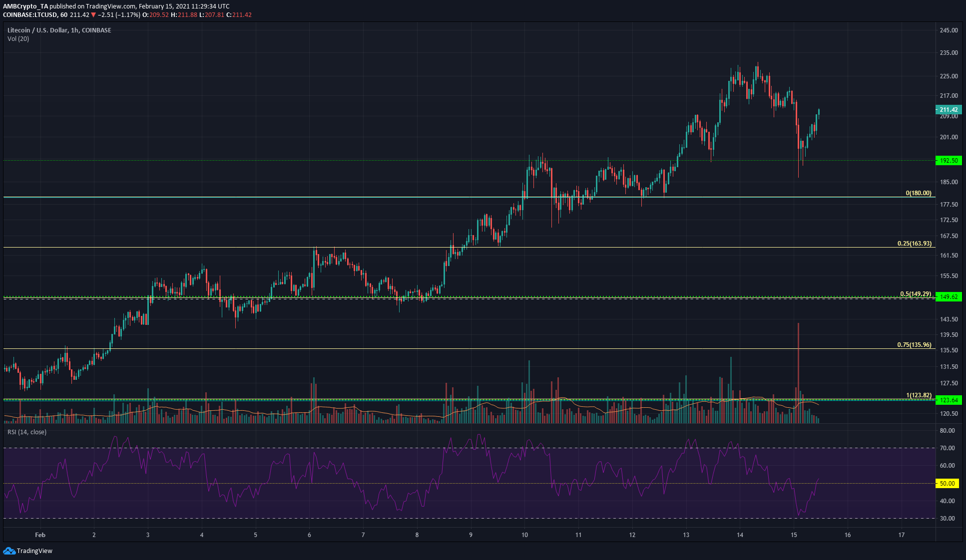Click the 201.00 price axis label
The height and width of the screenshot is (560, 966).
click(949, 137)
